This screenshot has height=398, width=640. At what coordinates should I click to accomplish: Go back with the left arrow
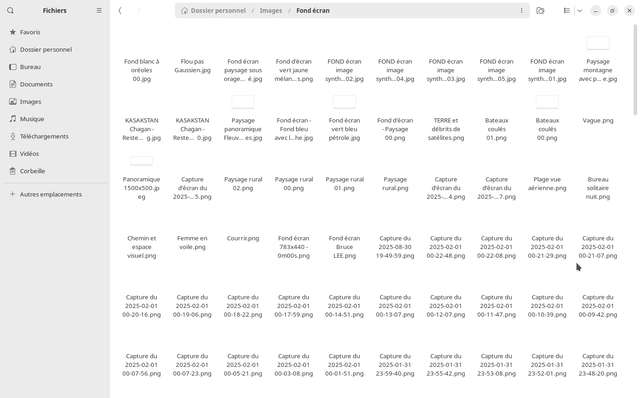(120, 11)
